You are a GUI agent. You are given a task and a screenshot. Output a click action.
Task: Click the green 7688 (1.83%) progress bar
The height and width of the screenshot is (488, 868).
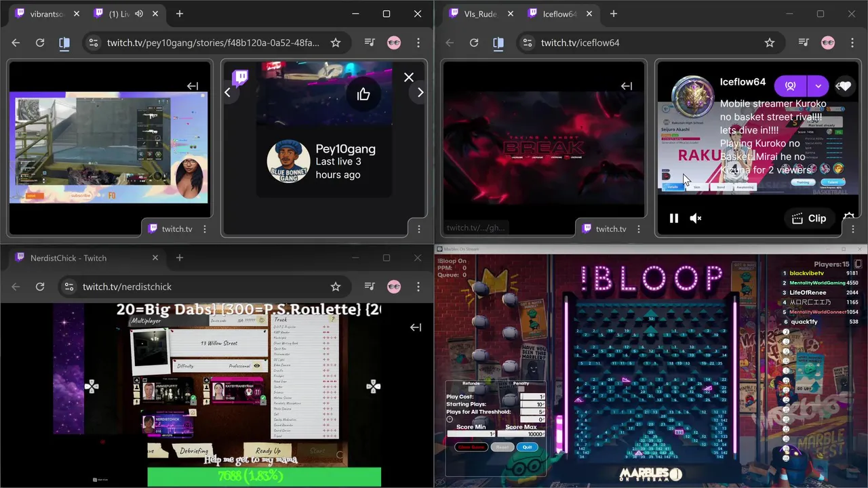264,476
